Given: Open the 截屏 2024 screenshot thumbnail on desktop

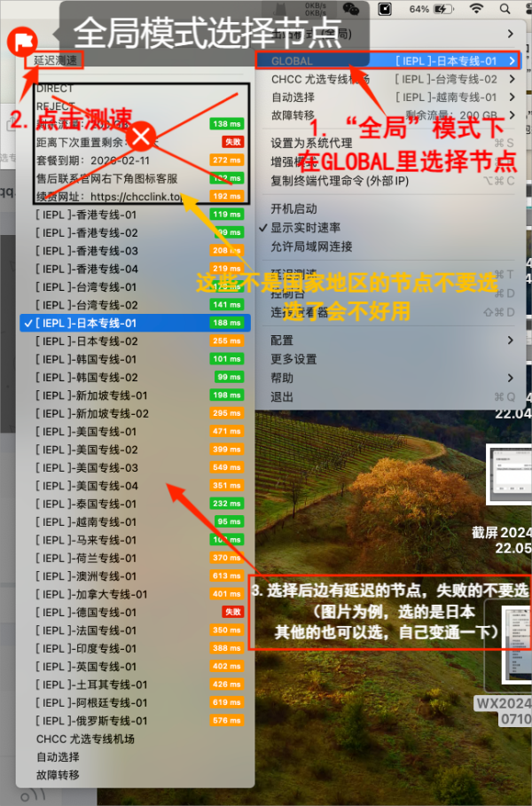Looking at the screenshot, I should pos(509,475).
